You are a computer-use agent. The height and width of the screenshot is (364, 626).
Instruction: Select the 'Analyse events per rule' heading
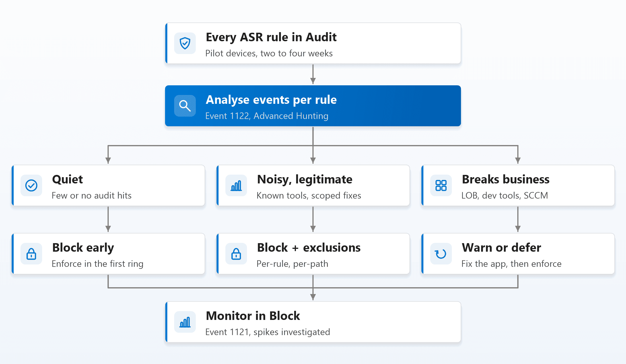[x=271, y=100]
